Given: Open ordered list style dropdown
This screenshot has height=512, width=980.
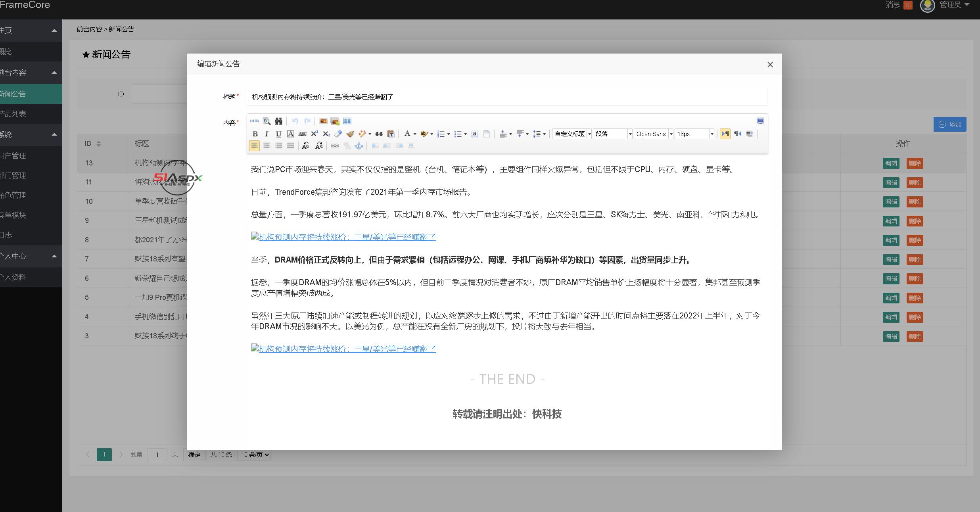Looking at the screenshot, I should click(x=449, y=134).
